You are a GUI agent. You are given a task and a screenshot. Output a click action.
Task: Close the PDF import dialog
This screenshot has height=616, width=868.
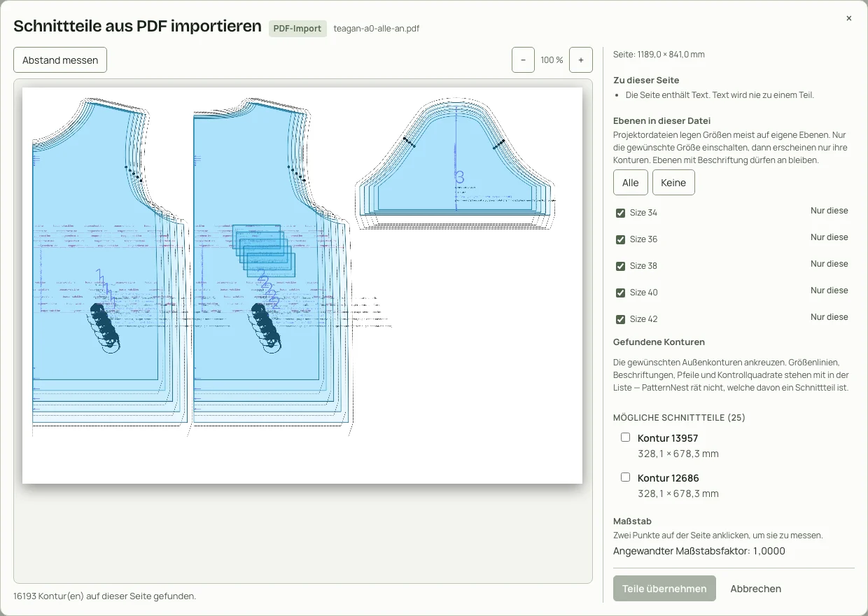pos(848,18)
